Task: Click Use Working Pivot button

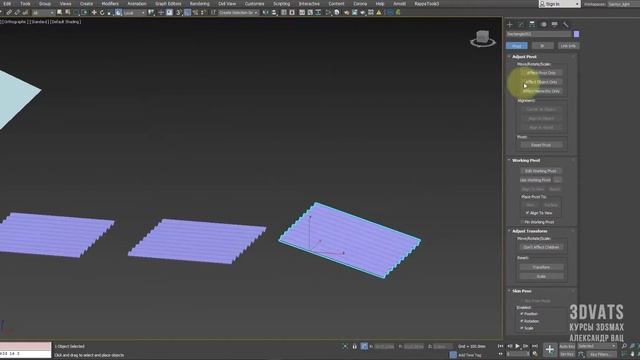Action: (536, 180)
